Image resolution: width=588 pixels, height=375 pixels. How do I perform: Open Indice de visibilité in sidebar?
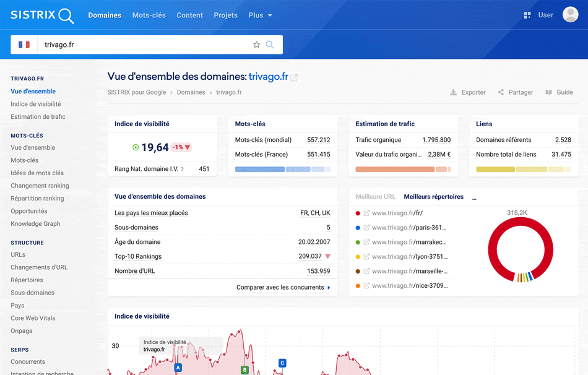click(x=36, y=104)
